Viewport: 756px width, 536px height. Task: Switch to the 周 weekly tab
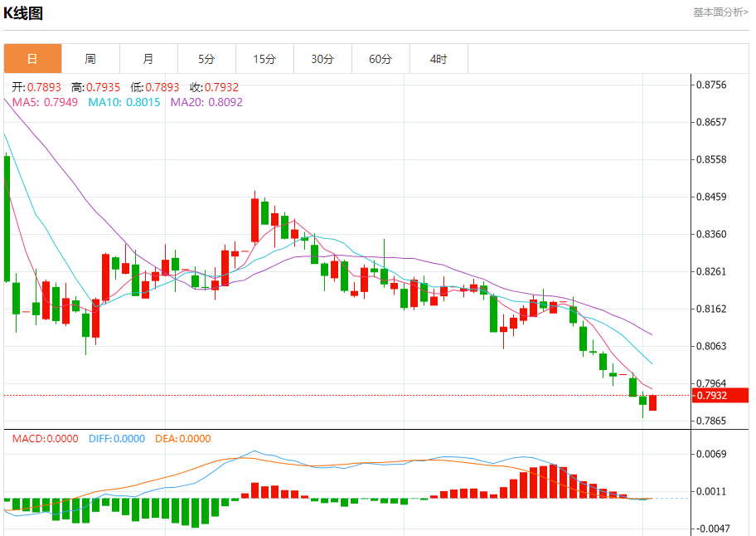coord(90,59)
